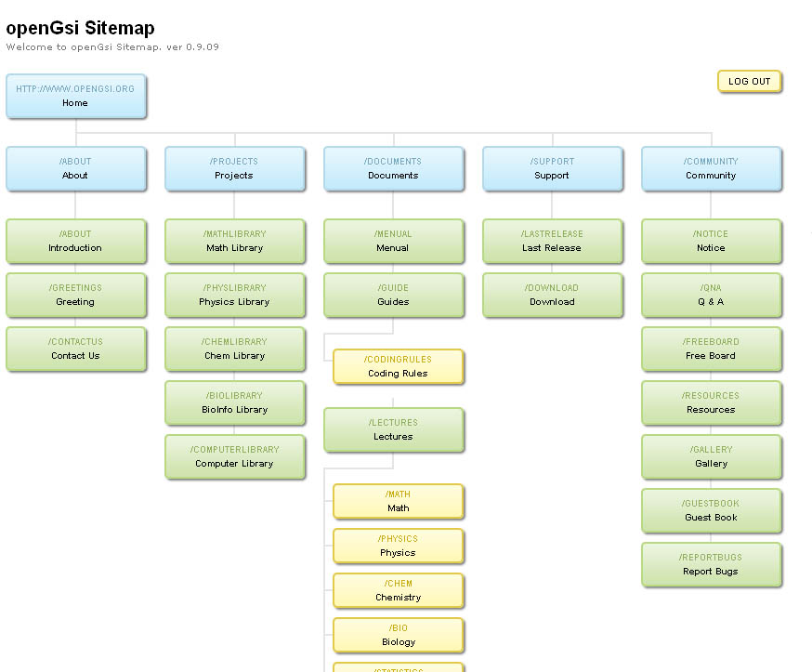Screen dimensions: 812x672
Task: Open the Free Board page
Action: 712,349
